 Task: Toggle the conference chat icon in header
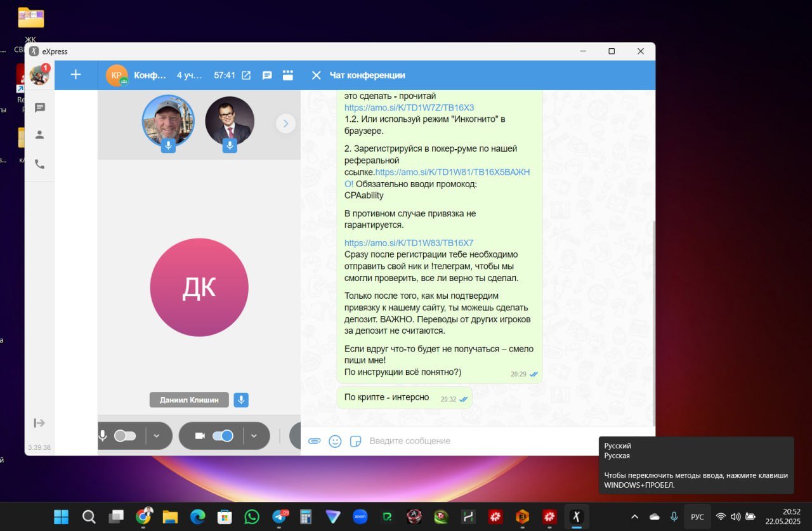(267, 75)
